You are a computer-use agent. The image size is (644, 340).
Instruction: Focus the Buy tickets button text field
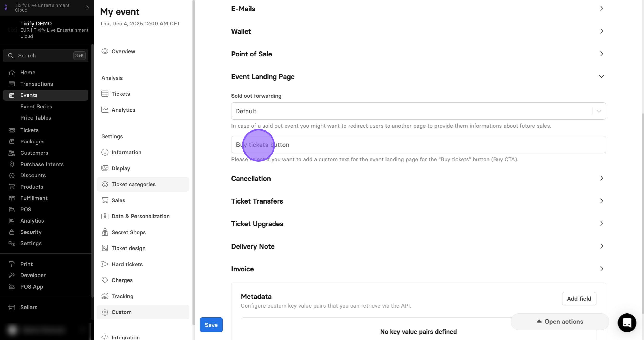point(418,145)
